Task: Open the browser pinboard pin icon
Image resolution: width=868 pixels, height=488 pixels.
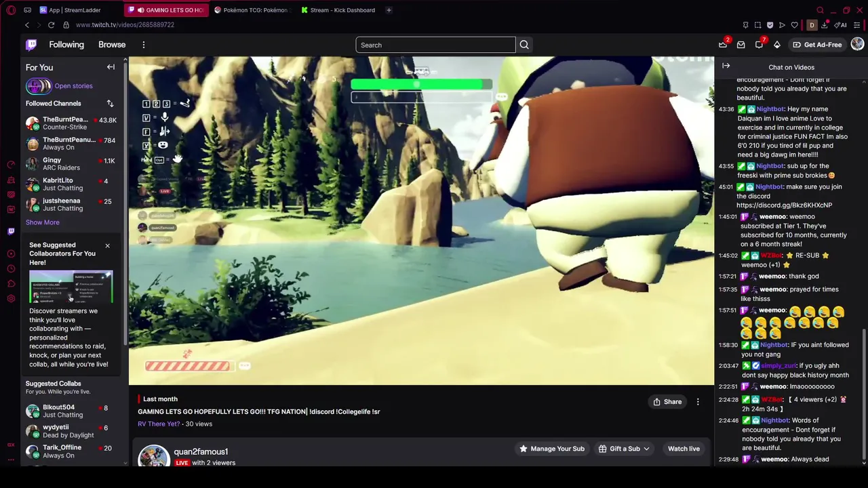Action: [745, 25]
